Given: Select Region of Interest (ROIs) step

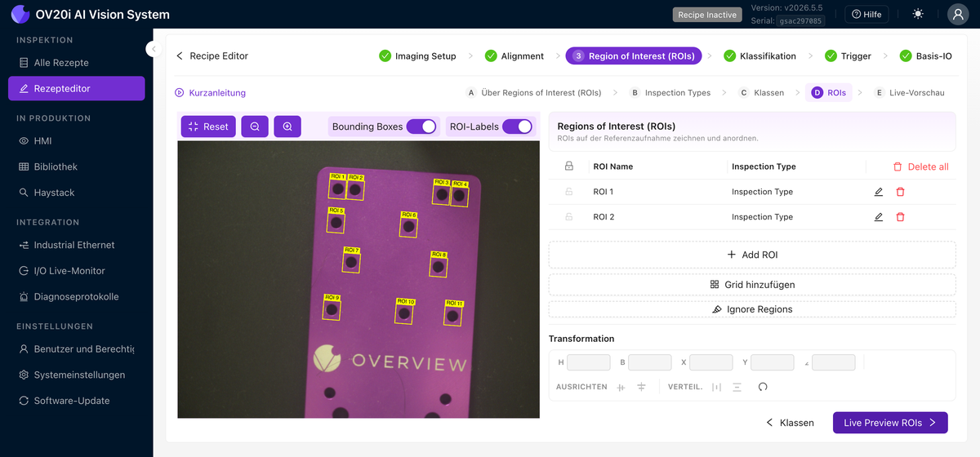Looking at the screenshot, I should tap(634, 56).
